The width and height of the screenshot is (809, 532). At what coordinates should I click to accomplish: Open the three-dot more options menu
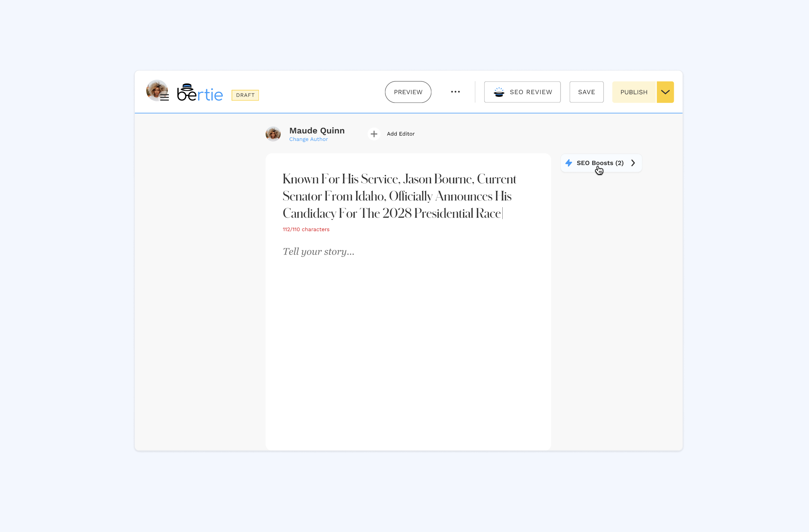point(455,92)
